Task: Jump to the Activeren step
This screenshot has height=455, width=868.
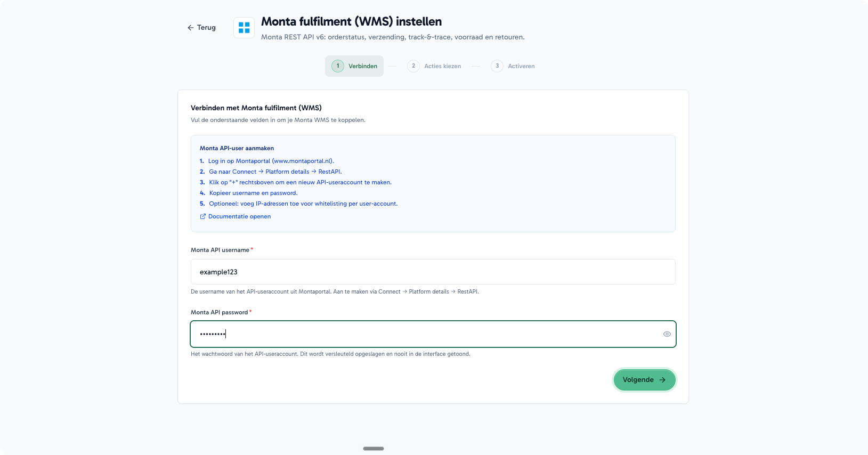Action: [513, 66]
